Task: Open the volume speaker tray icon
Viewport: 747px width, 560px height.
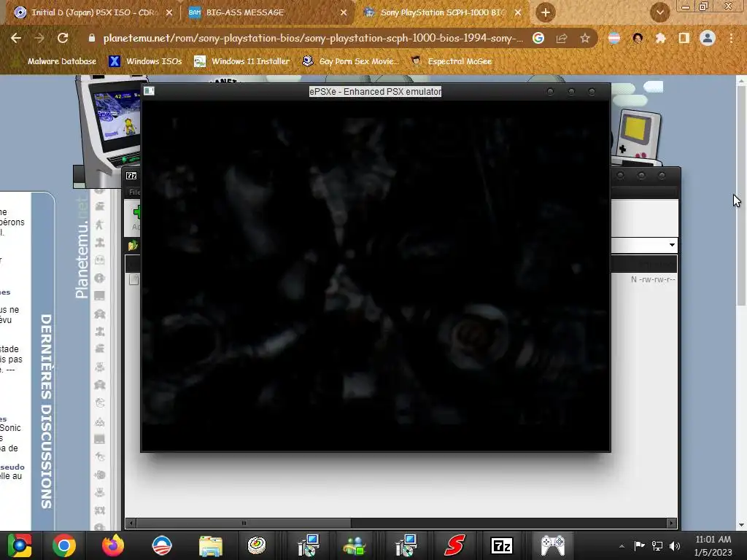Action: click(x=675, y=545)
